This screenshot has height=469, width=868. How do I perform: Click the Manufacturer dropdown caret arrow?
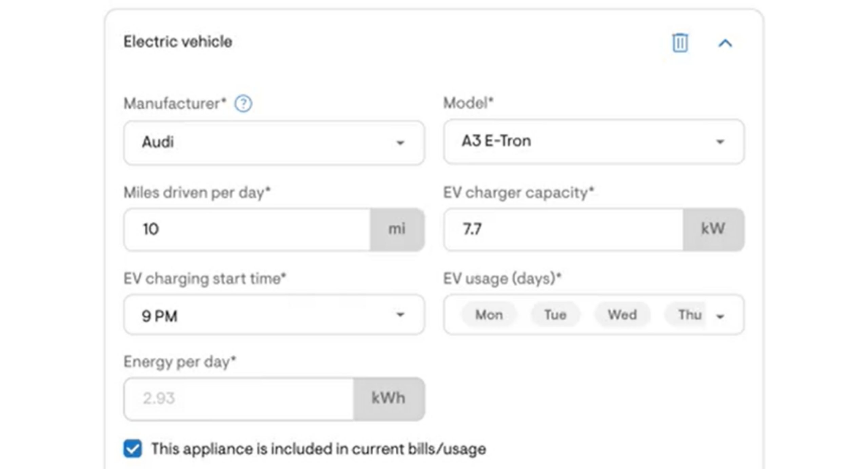point(400,143)
